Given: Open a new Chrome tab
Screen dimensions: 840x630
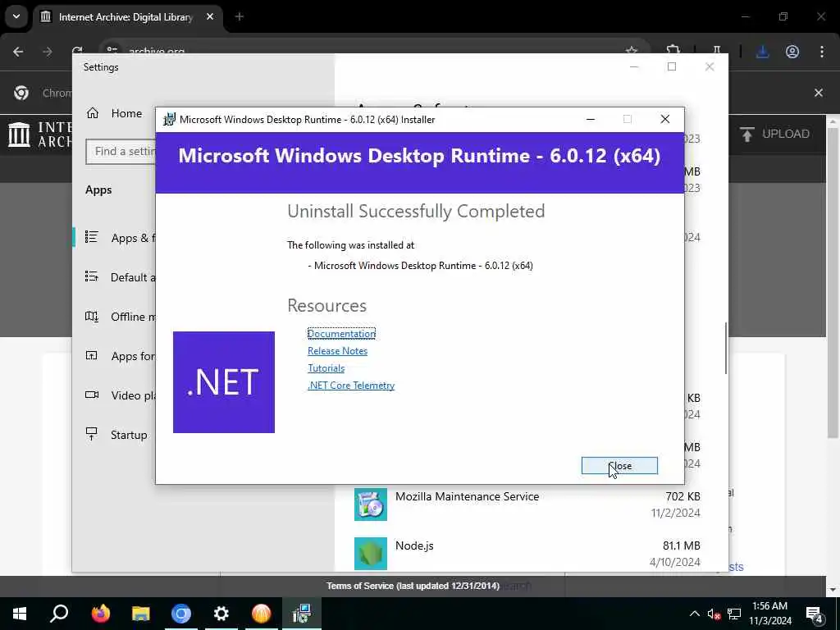Looking at the screenshot, I should coord(240,17).
